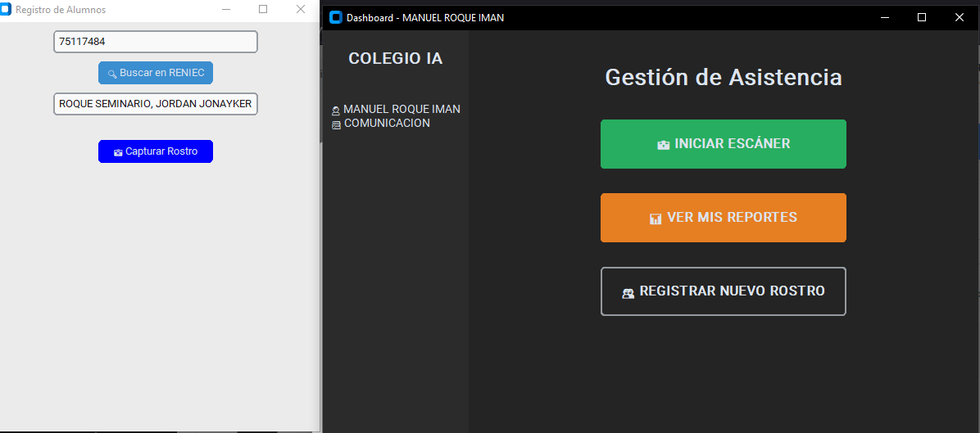Image resolution: width=980 pixels, height=433 pixels.
Task: Click the COLEGIO IA sidebar heading
Action: click(395, 59)
